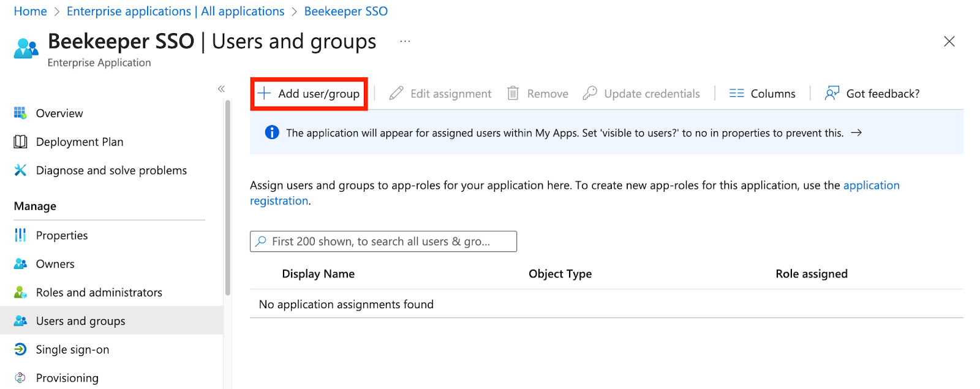Click the No application assignments found row
This screenshot has height=389, width=980.
click(606, 304)
